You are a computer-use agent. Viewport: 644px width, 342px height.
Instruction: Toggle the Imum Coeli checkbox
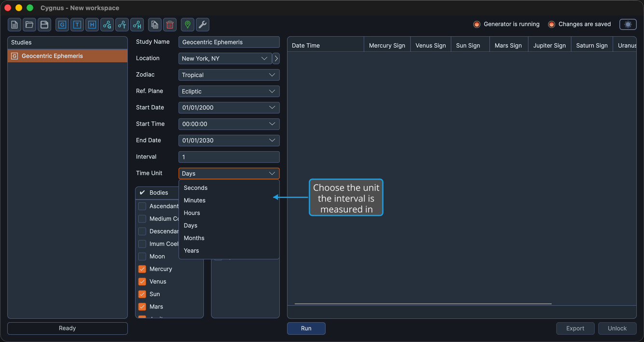click(142, 244)
